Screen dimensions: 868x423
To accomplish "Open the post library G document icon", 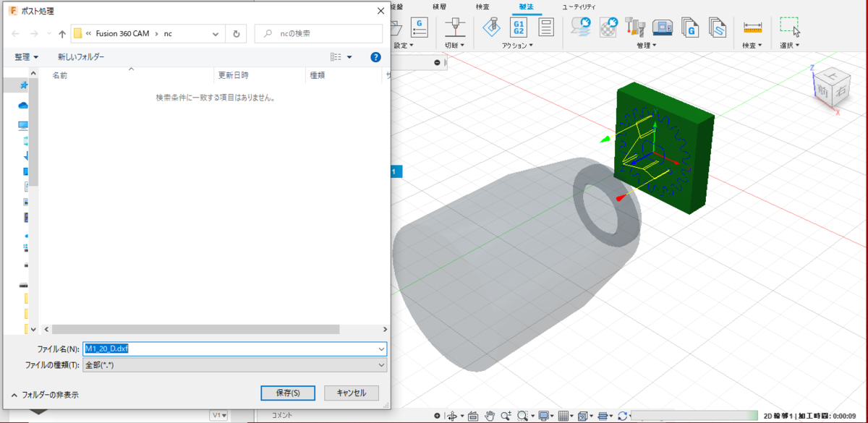I will [691, 28].
